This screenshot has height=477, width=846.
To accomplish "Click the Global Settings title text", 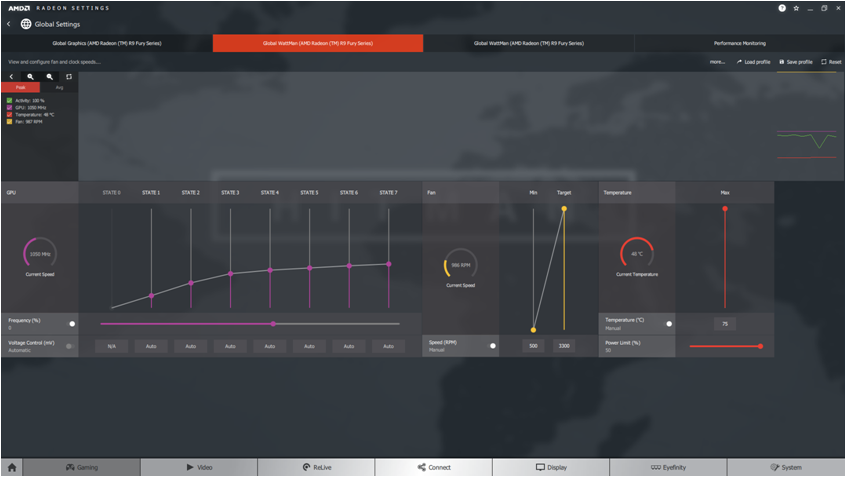I will [x=57, y=24].
